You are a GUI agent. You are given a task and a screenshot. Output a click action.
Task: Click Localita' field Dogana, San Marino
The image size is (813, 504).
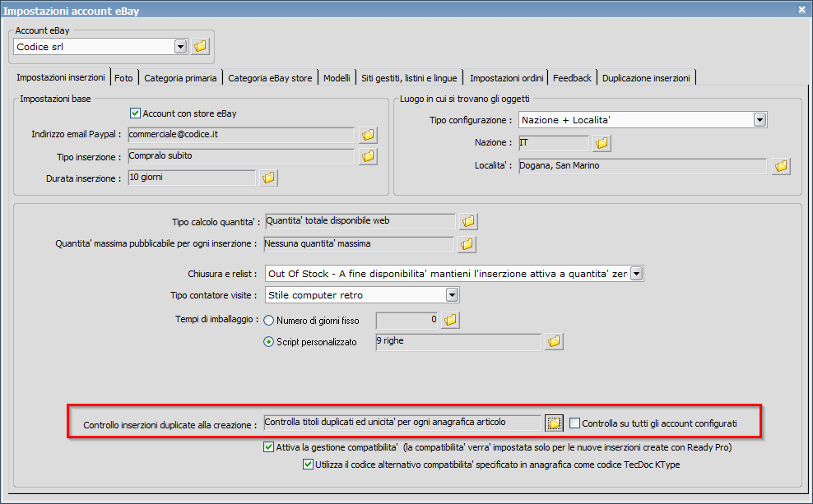tap(643, 166)
